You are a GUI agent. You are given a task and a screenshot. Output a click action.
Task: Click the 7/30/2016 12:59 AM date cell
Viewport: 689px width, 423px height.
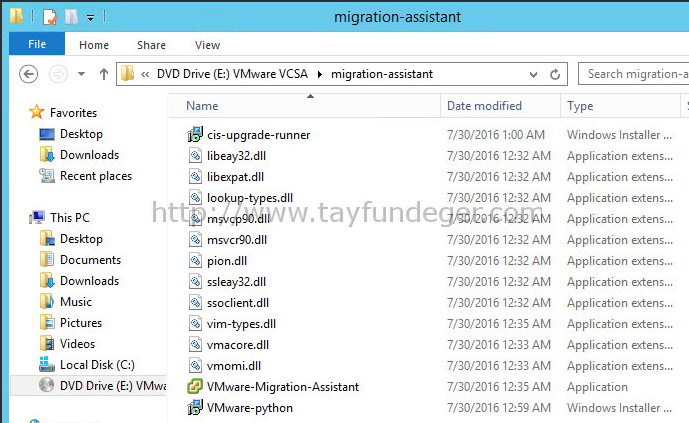pyautogui.click(x=499, y=408)
